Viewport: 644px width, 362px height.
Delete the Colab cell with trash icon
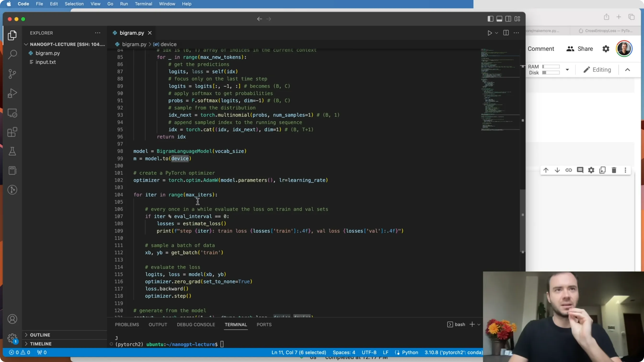614,170
